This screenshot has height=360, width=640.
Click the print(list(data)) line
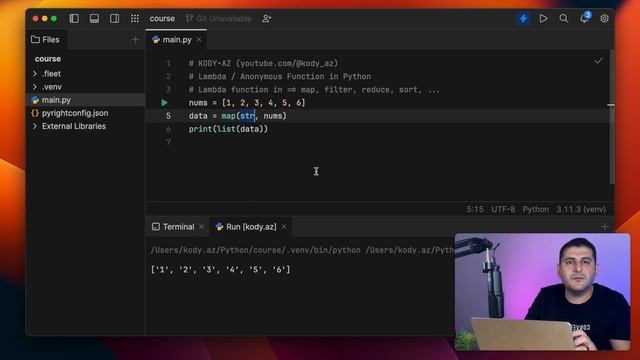coord(228,129)
